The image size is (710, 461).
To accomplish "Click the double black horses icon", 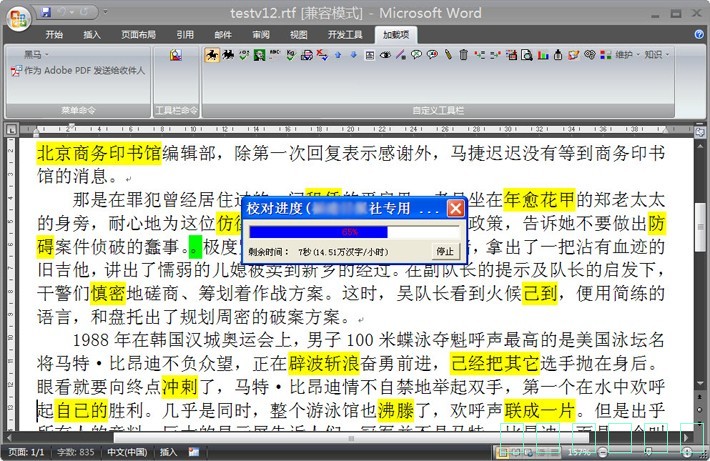I will (228, 55).
